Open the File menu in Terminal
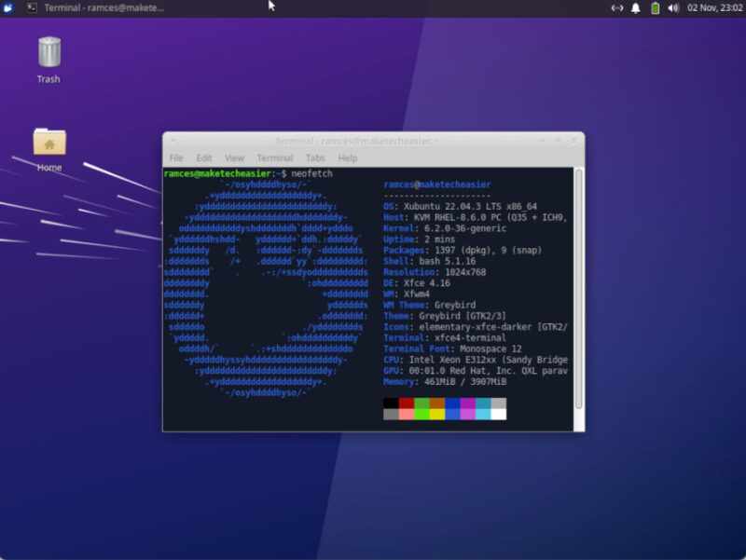The image size is (746, 560). 176,157
